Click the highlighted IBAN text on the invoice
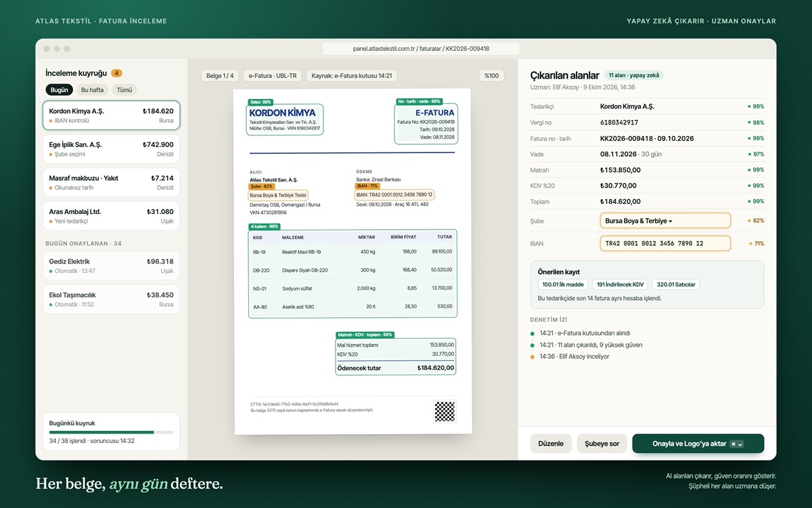Viewport: 812px width, 508px height. tap(394, 194)
